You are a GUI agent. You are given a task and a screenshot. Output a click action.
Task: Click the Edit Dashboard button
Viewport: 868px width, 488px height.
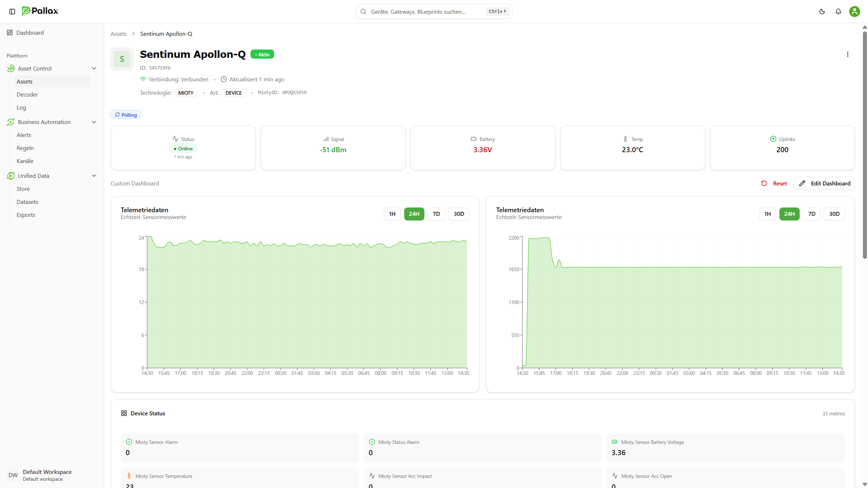click(824, 183)
